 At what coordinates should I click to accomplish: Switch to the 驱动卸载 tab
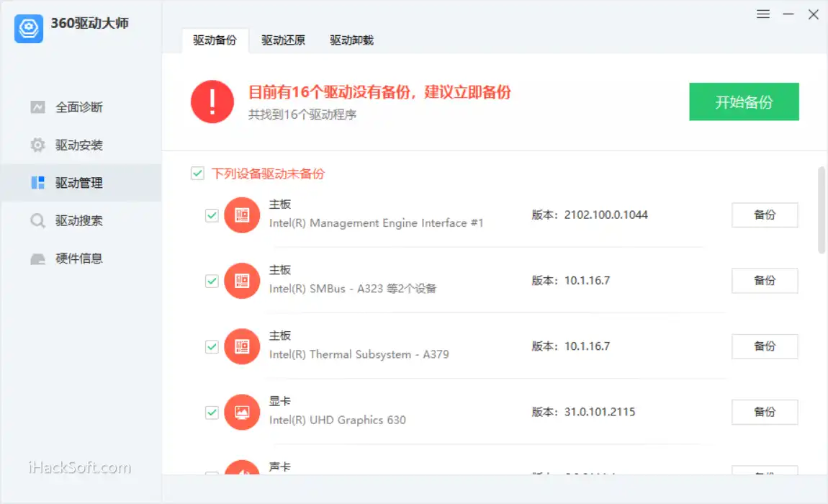tap(351, 40)
